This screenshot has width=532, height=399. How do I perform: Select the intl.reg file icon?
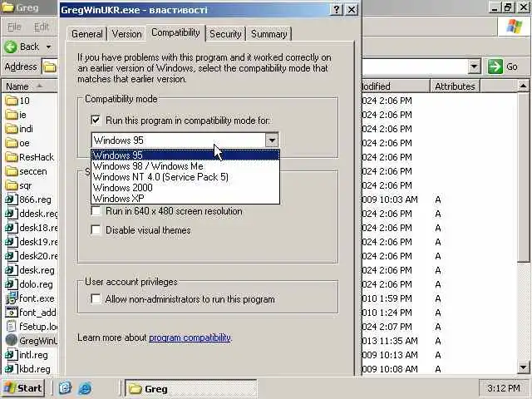12,355
